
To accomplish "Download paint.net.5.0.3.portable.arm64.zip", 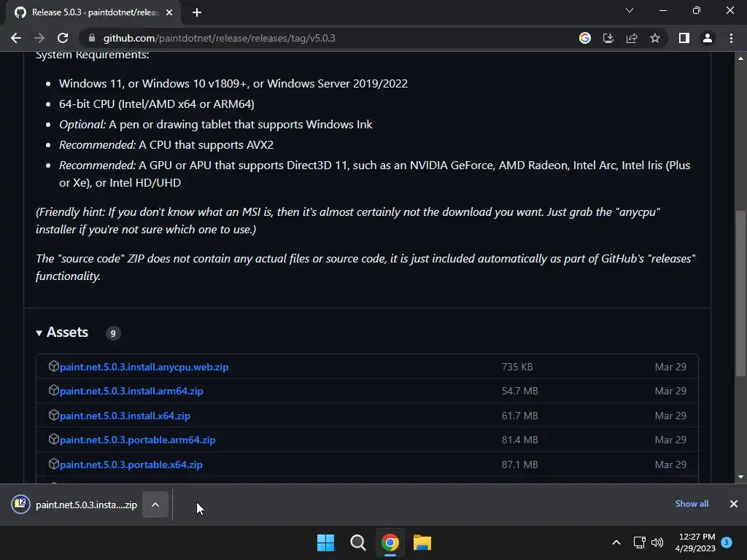I will pyautogui.click(x=138, y=440).
